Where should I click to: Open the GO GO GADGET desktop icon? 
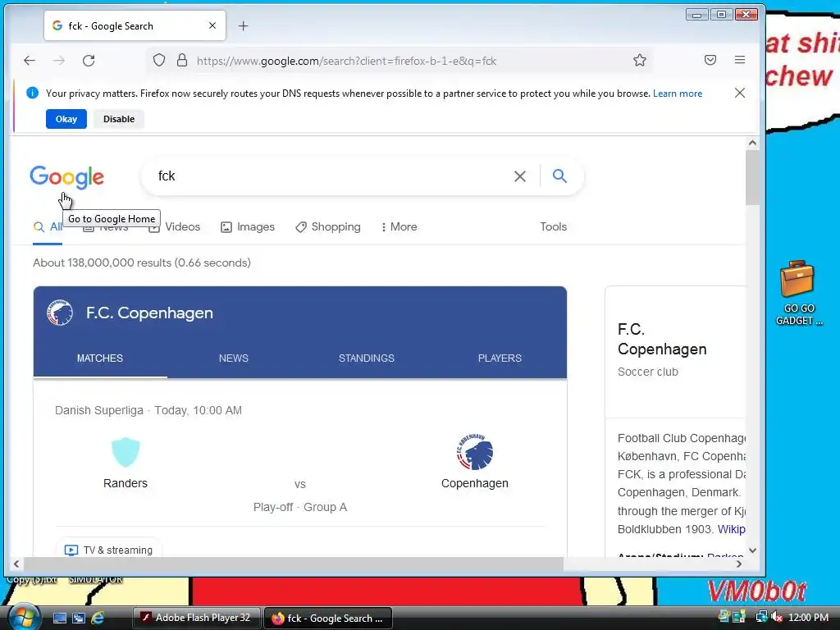tap(797, 293)
